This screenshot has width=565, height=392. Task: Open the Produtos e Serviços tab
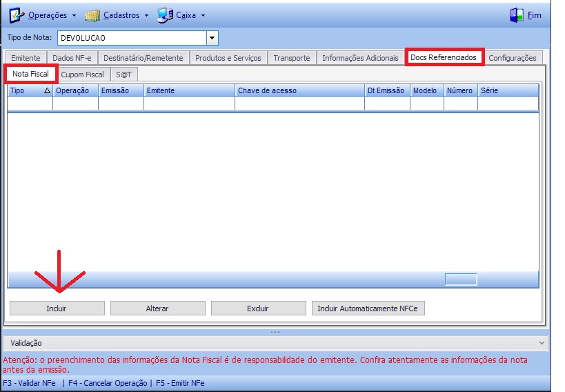[228, 58]
